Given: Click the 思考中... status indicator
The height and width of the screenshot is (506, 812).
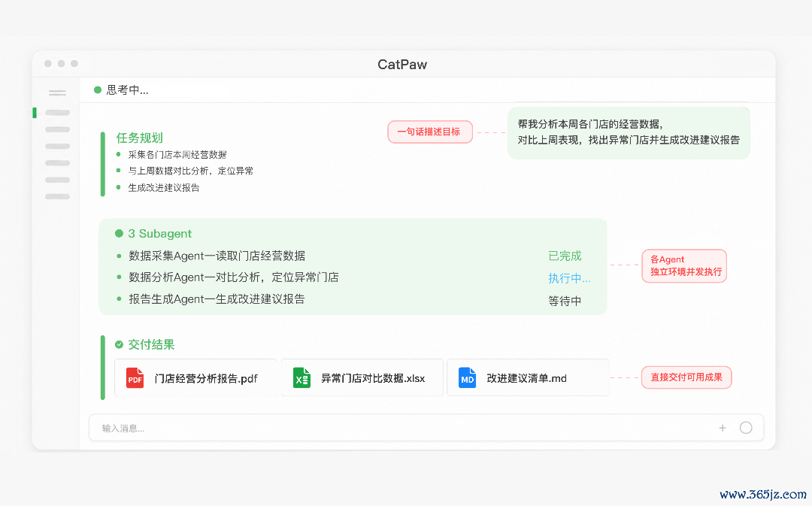Looking at the screenshot, I should [121, 90].
